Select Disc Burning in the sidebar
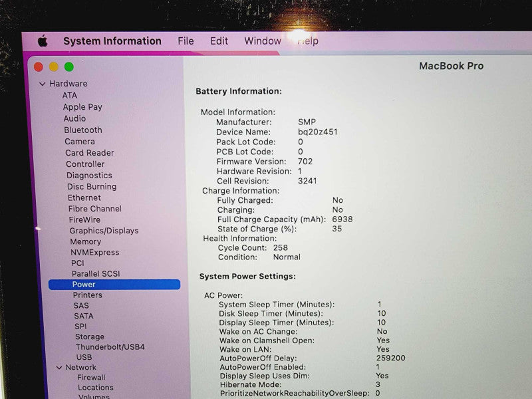Screen dimensions: 532x399 [92, 187]
